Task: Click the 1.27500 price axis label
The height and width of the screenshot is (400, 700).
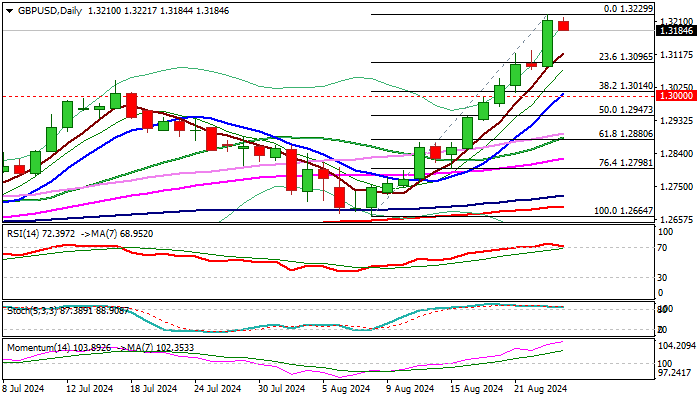Action: (676, 187)
